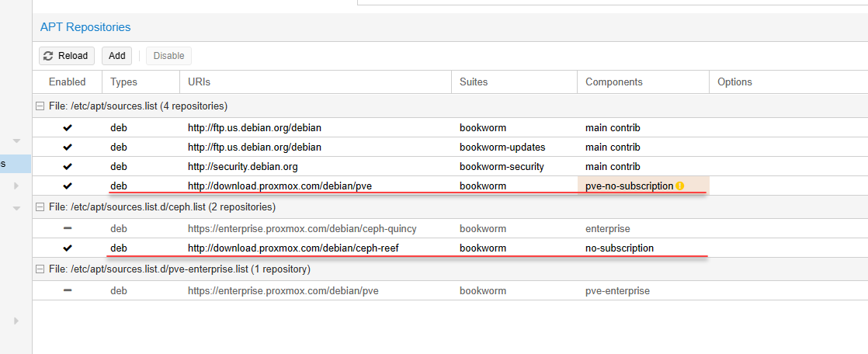Screen dimensions: 868x354
Task: Click the left sidebar down arrow chevron
Action: point(16,141)
